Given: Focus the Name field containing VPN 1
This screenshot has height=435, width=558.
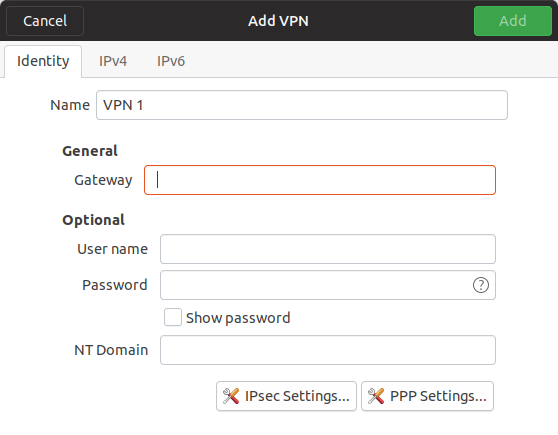Looking at the screenshot, I should tap(302, 105).
